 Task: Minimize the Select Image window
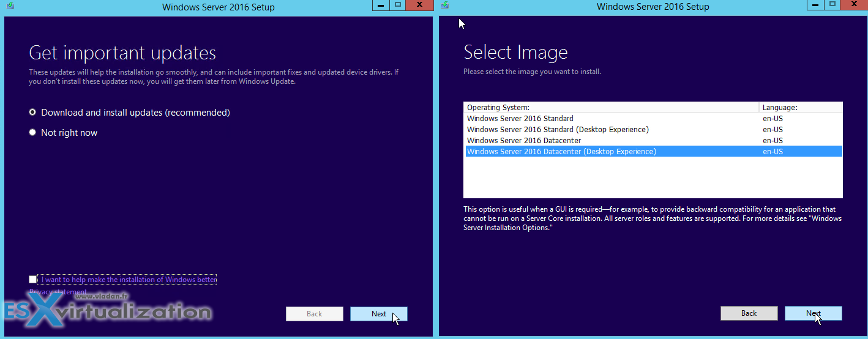point(815,5)
